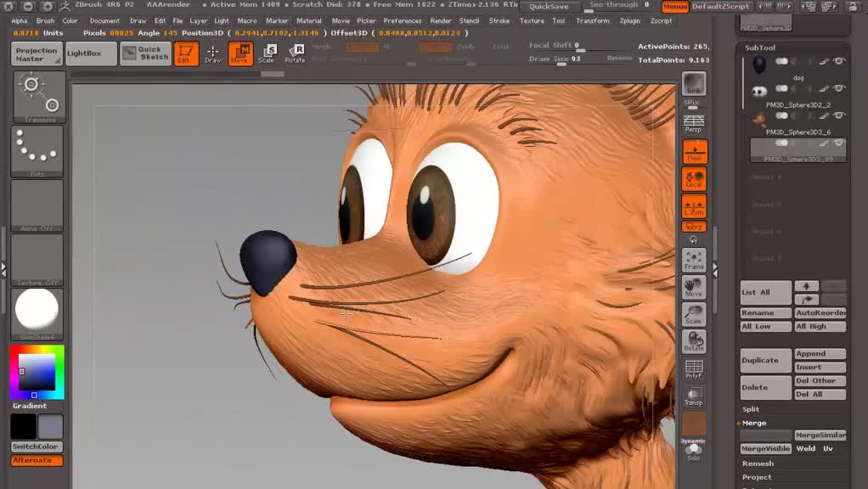Click Frame mesh in view
868x489 pixels.
[x=694, y=261]
